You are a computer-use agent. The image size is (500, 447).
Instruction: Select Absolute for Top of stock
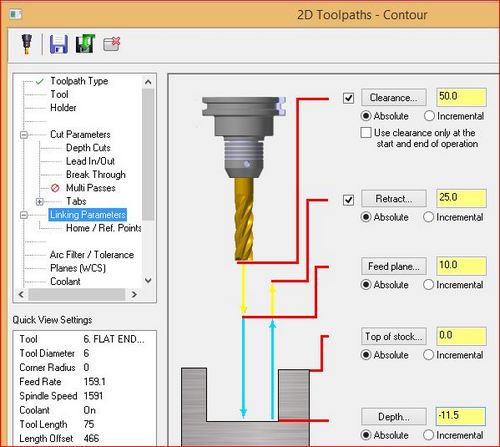tap(366, 355)
